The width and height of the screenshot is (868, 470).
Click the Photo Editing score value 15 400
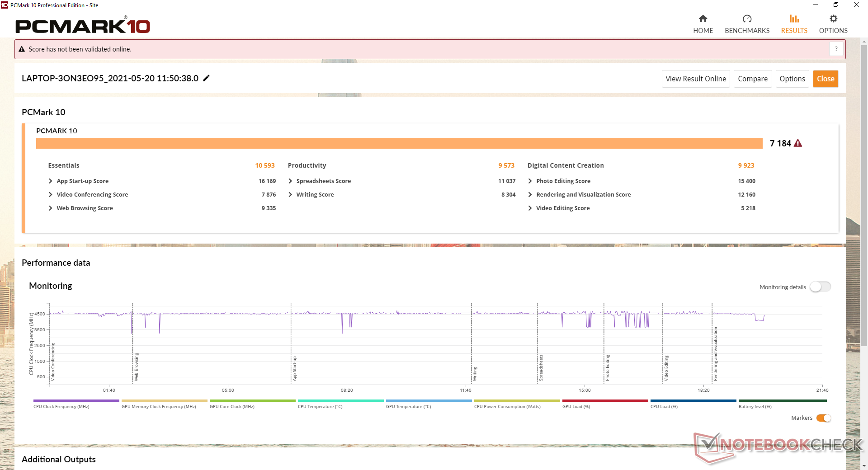click(x=746, y=181)
